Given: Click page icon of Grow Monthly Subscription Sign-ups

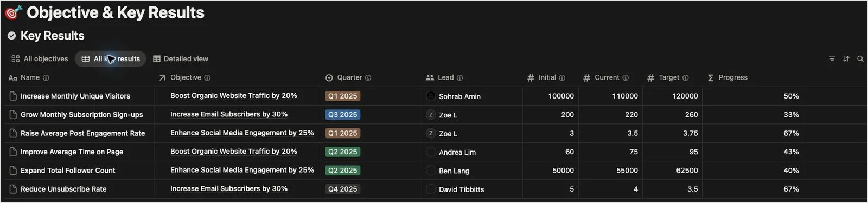Looking at the screenshot, I should coord(13,115).
